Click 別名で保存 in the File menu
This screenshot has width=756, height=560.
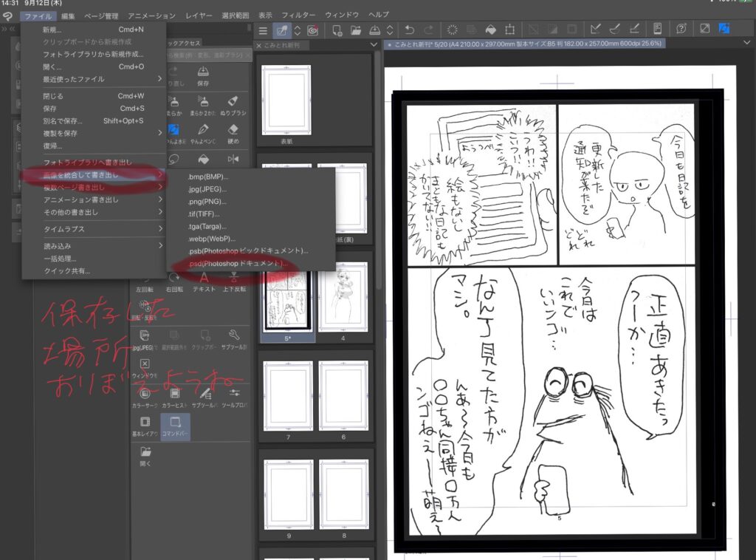63,120
